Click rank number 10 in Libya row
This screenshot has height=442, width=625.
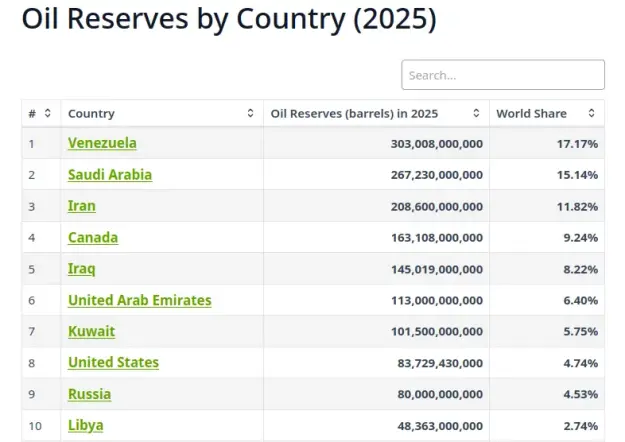pyautogui.click(x=35, y=426)
